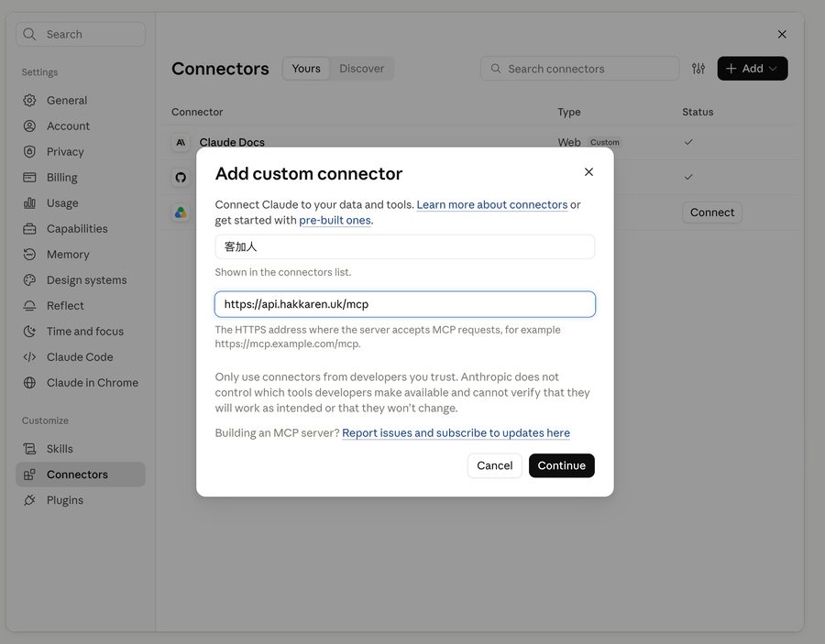Focus the connector name field 客加人
This screenshot has height=644, width=825.
[x=404, y=246]
